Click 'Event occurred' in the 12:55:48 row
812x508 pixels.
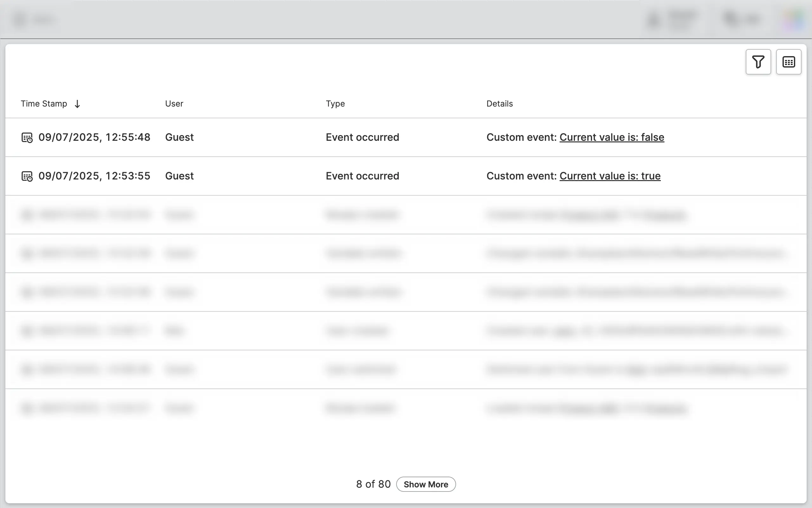(x=362, y=137)
